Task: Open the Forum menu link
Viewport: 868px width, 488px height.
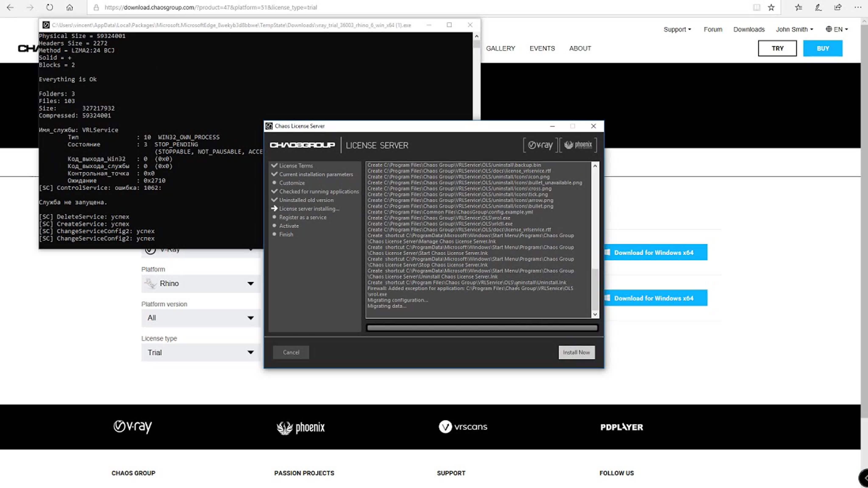Action: pos(713,29)
